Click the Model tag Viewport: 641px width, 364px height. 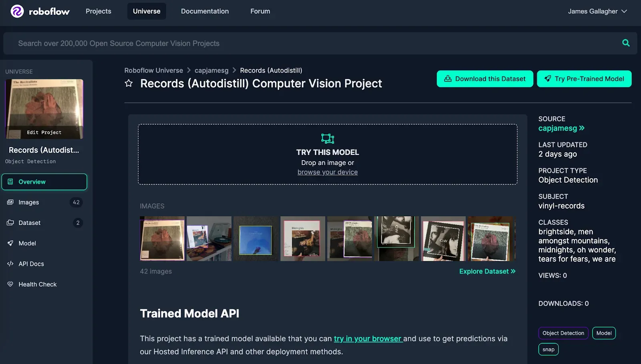pyautogui.click(x=604, y=333)
